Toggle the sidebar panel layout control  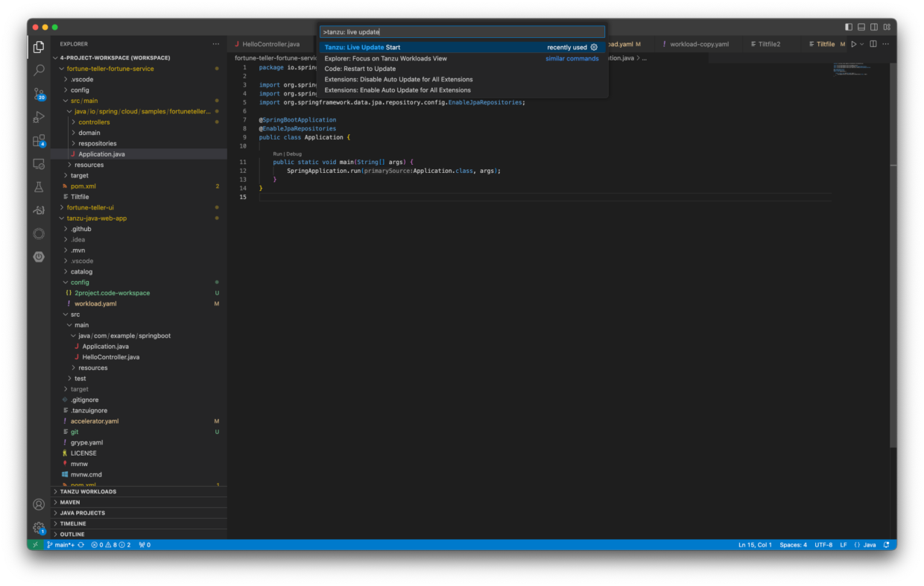pos(847,26)
